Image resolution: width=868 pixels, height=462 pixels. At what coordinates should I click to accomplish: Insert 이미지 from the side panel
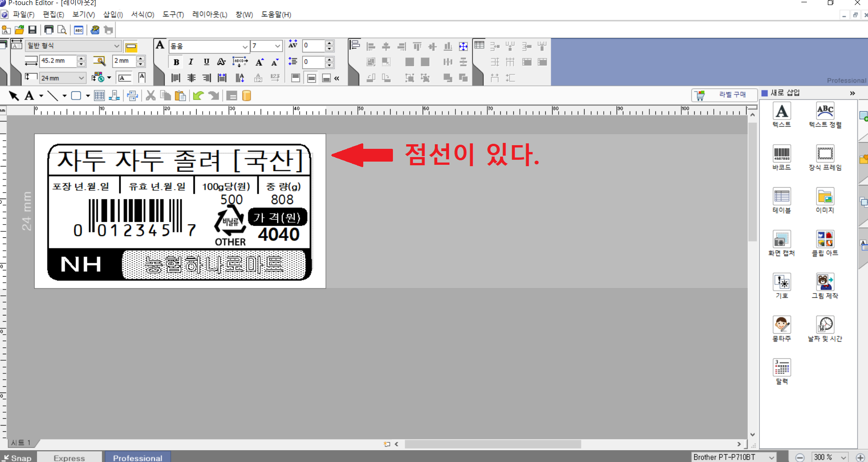click(825, 200)
